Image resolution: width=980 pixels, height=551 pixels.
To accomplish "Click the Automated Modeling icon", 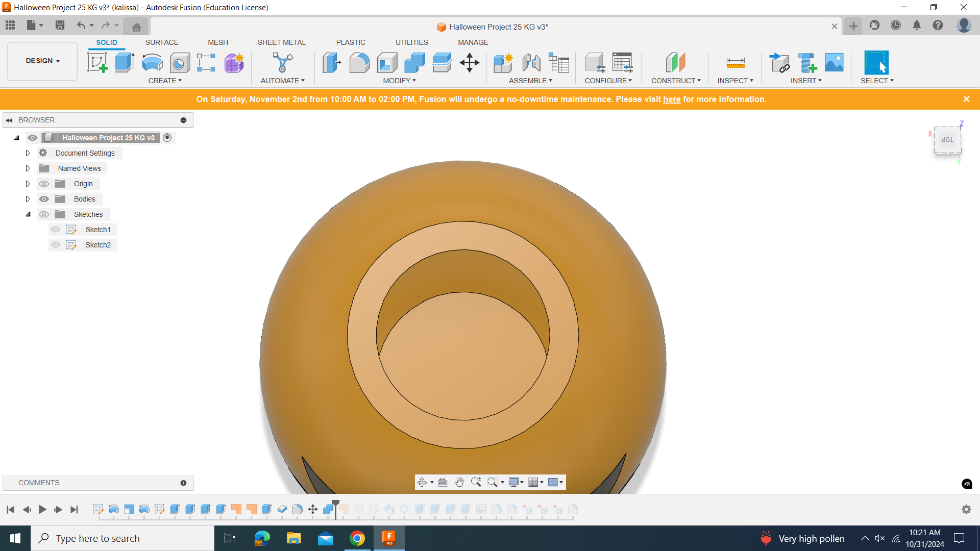I will click(x=283, y=63).
